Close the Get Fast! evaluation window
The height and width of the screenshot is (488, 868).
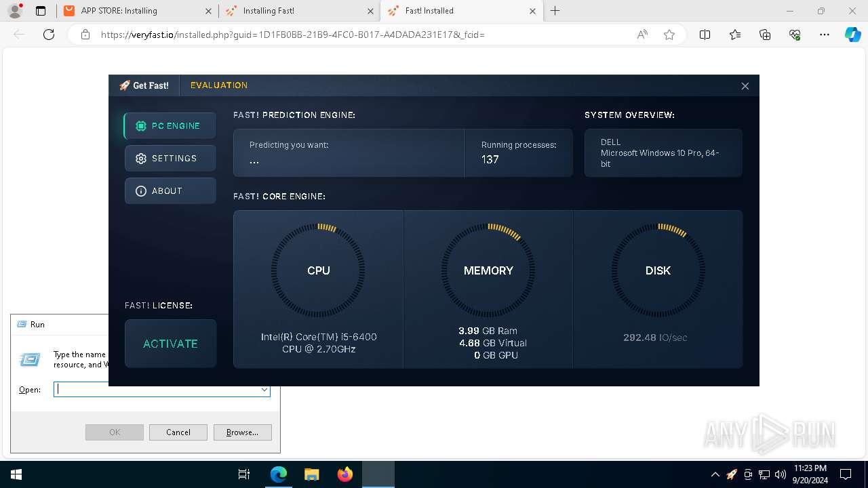[745, 86]
